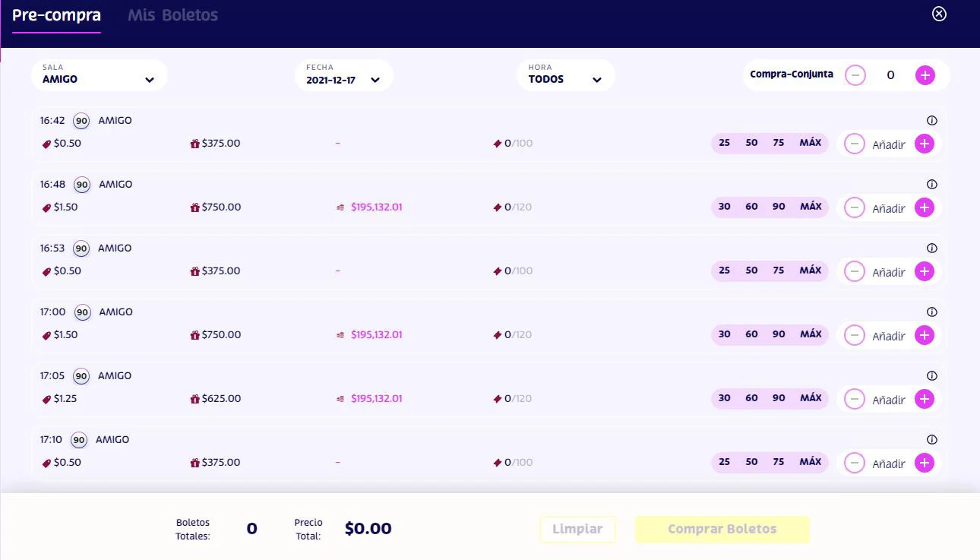Close the Pre-compra dialog with X
Image resolution: width=980 pixels, height=560 pixels.
940,14
